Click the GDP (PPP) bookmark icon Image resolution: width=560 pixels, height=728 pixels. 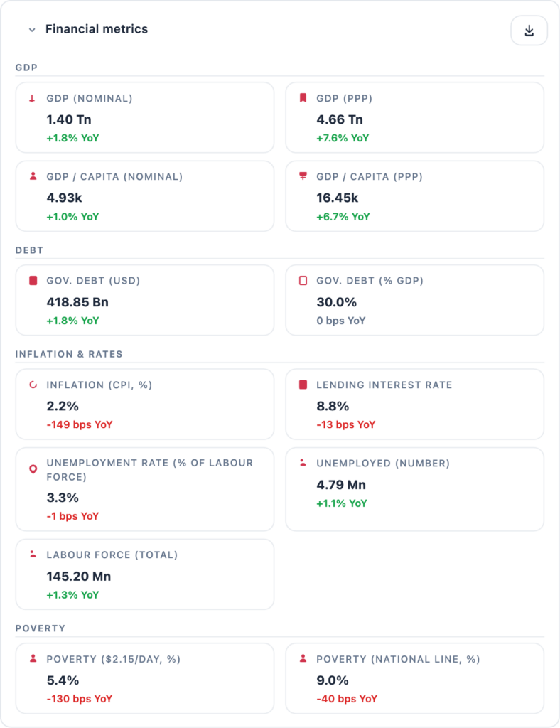click(303, 99)
